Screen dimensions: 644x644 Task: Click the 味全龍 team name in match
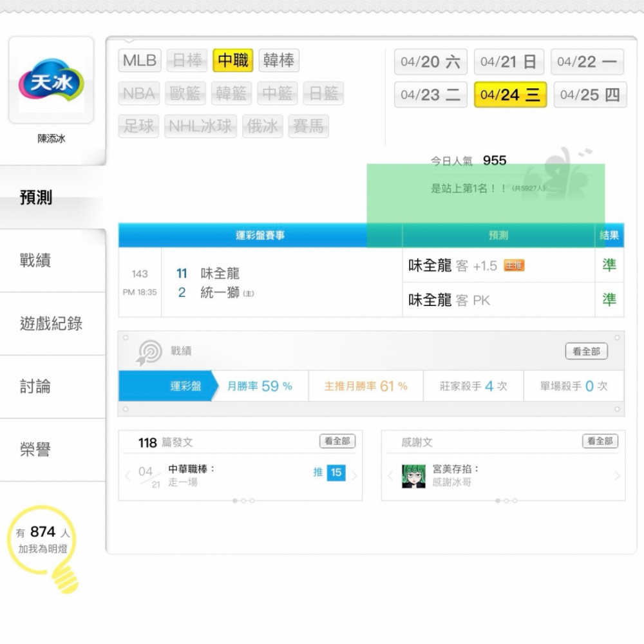[x=220, y=273]
